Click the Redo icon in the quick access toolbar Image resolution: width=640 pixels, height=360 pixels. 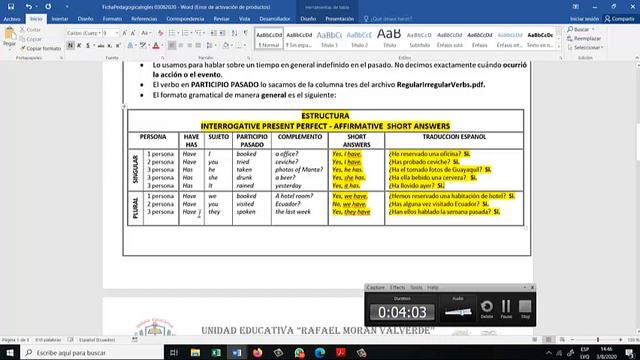(48, 7)
